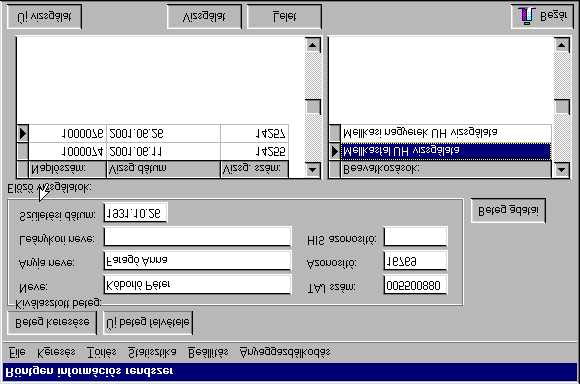Open the File menu
This screenshot has width=580, height=384.
(17, 353)
